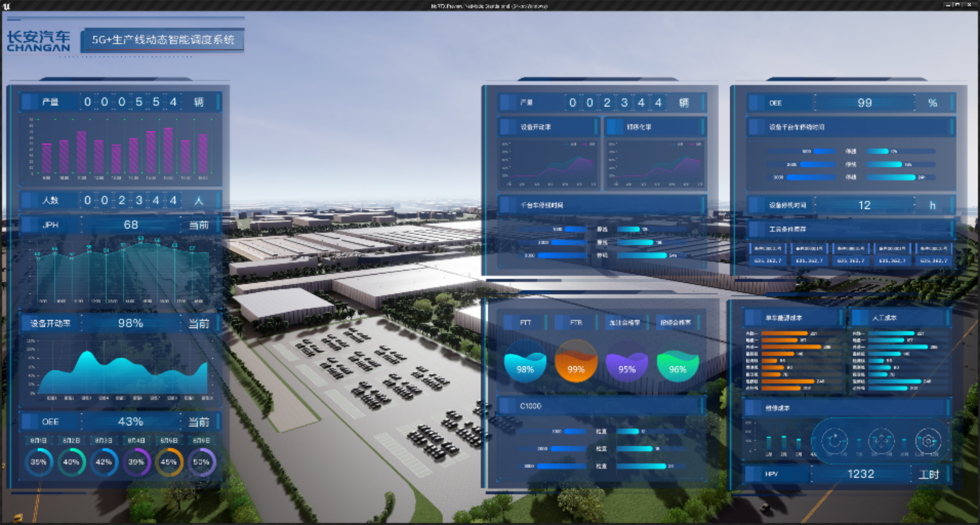
Task: Click the 设备开动率 98% header in left panel
Action: coord(121,323)
